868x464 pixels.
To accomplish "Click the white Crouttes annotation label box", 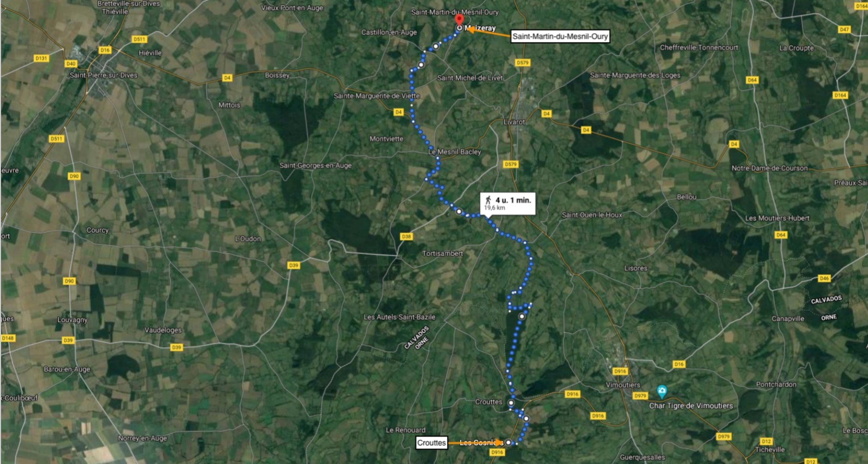I will [x=431, y=443].
